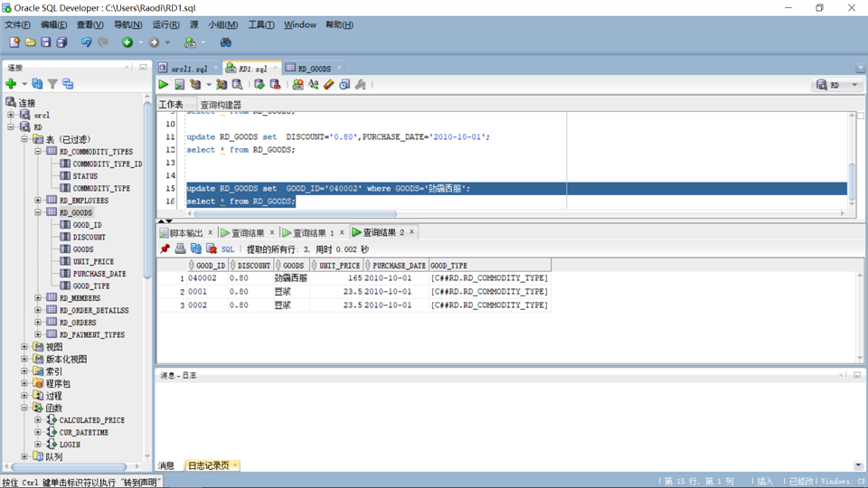Screen dimensions: 868x488
Task: Click cell 劲霸西服 in results grid
Action: pyautogui.click(x=290, y=277)
